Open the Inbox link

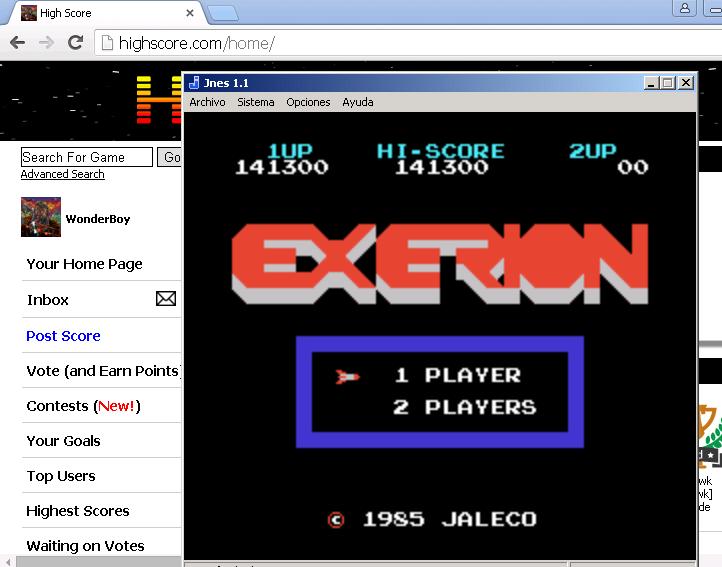(x=47, y=300)
